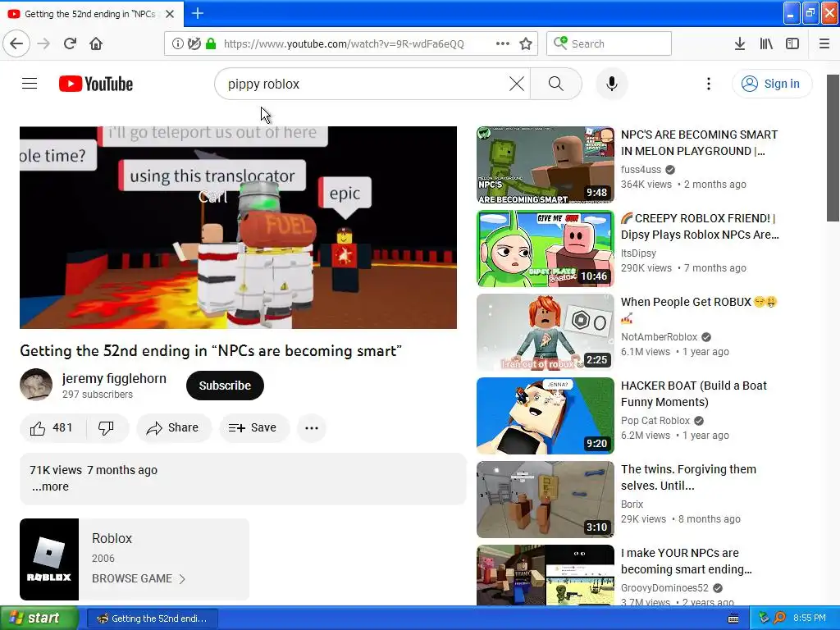The width and height of the screenshot is (840, 630).
Task: Open jeremy figglehorn channel name link
Action: 114,378
